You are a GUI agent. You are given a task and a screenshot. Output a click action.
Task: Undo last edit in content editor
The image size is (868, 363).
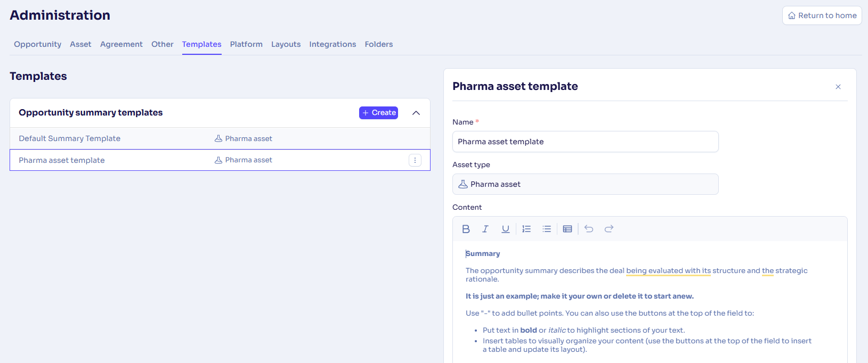589,229
